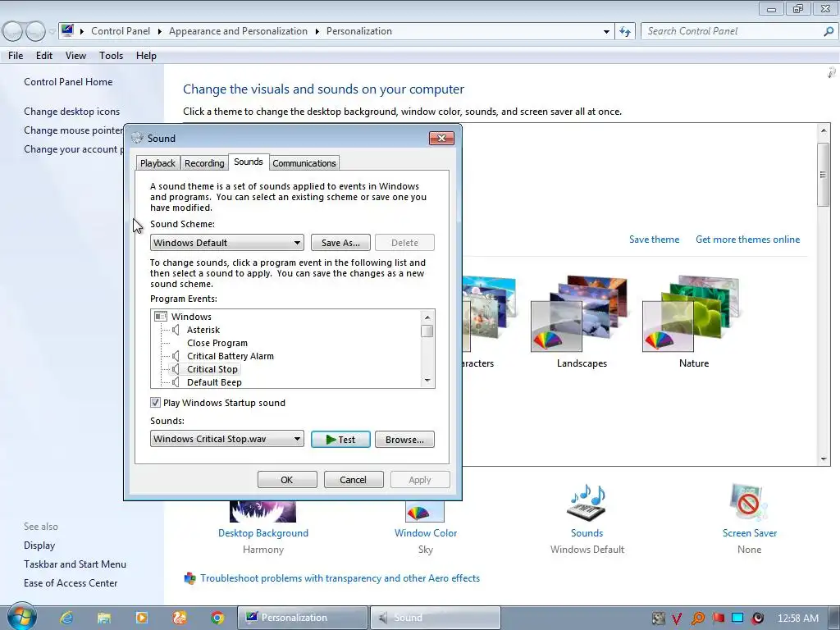Click the clock showing 12:58 AM
The image size is (840, 630).
point(797,619)
